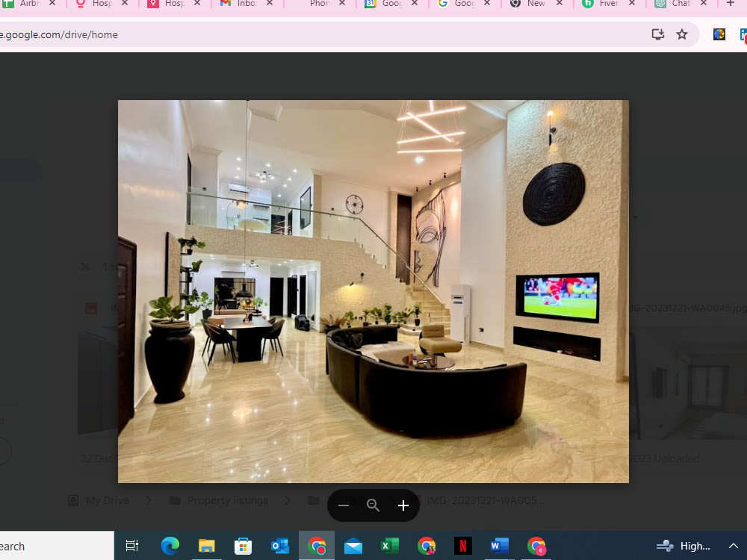Screen dimensions: 747x560
Task: Open the colorful globe browser extension
Action: pos(719,34)
